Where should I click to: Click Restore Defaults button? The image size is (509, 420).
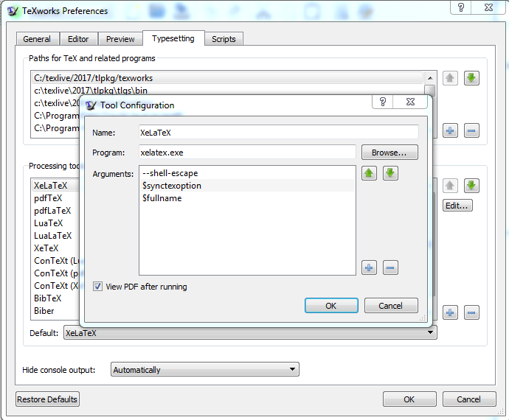coord(47,399)
